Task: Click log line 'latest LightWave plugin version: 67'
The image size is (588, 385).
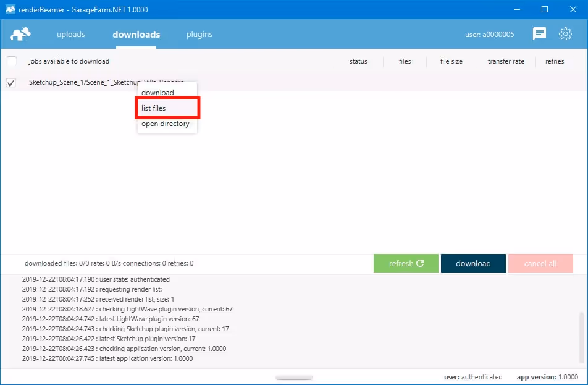Action: [x=111, y=319]
